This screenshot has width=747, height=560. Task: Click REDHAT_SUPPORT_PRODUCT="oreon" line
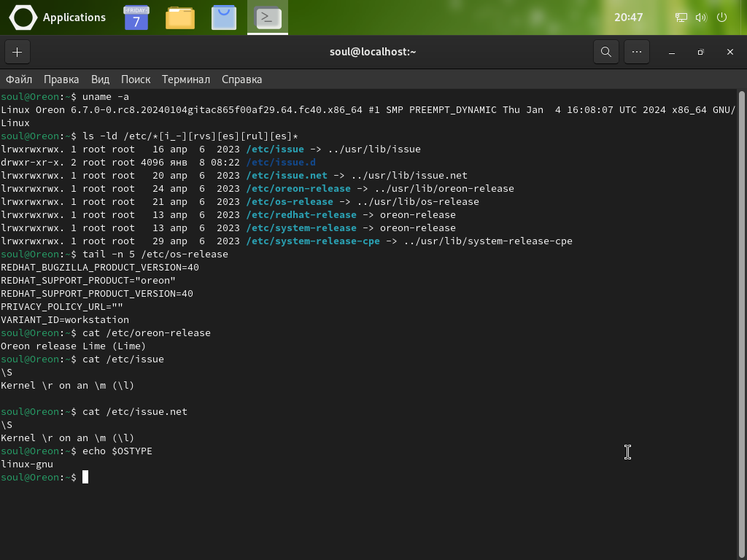(x=88, y=281)
